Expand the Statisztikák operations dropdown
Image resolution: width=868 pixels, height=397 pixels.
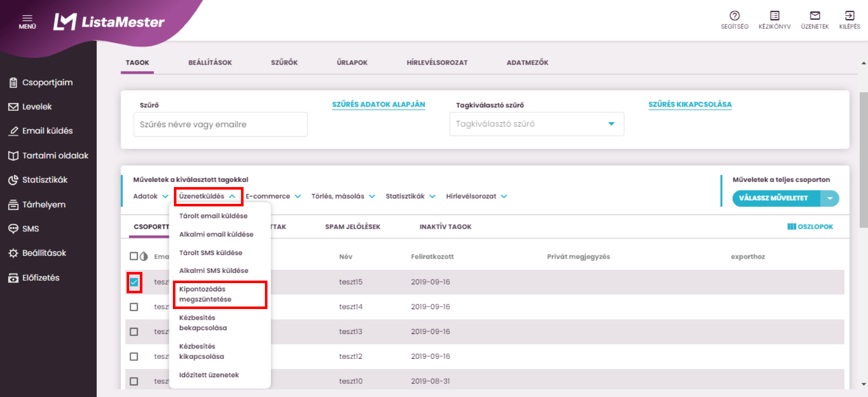[410, 196]
